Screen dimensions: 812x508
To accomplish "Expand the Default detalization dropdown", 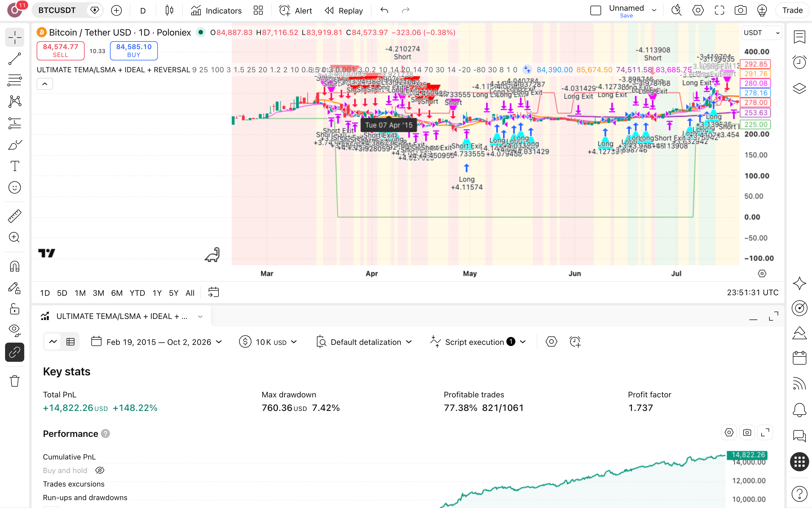I will 364,342.
